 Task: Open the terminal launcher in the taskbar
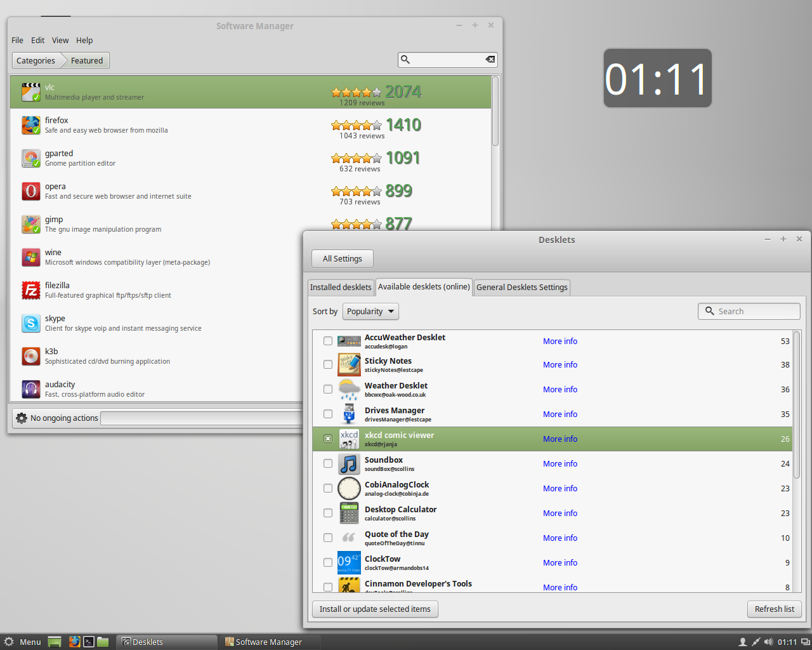click(x=89, y=642)
